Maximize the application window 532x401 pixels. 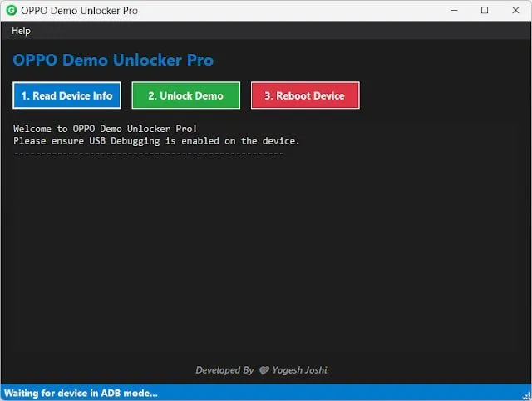[485, 11]
